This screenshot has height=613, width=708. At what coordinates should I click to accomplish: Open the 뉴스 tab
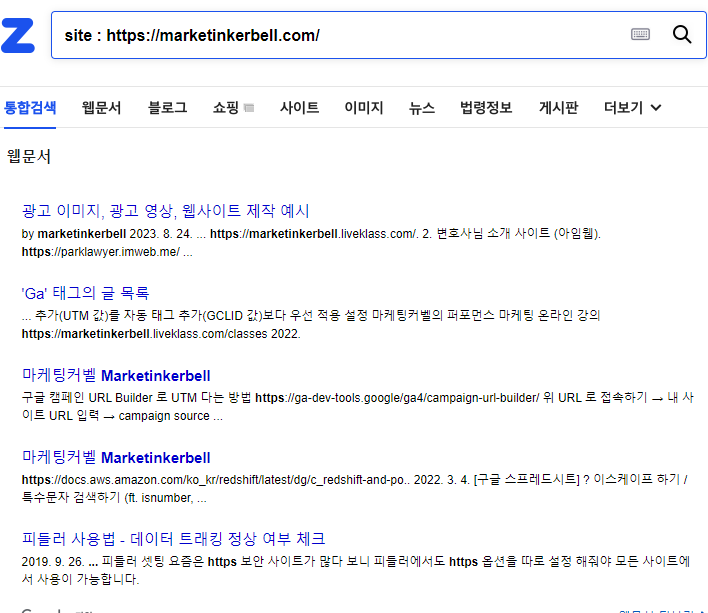coord(422,108)
